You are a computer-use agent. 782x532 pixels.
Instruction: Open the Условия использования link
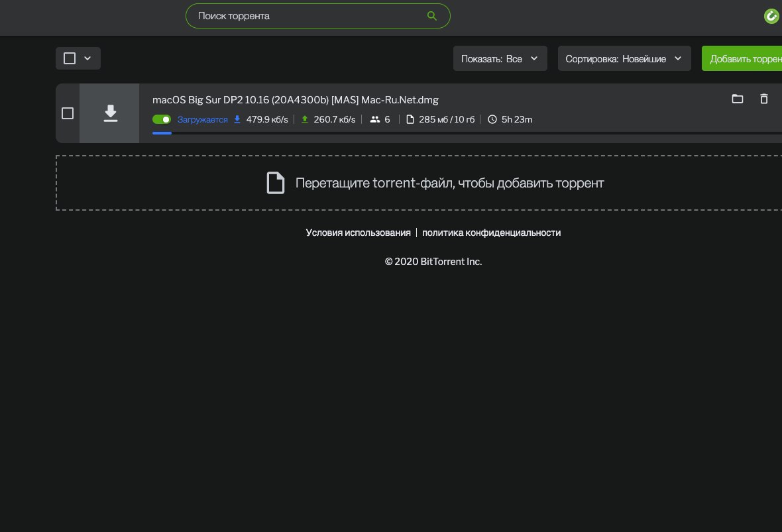click(x=358, y=233)
